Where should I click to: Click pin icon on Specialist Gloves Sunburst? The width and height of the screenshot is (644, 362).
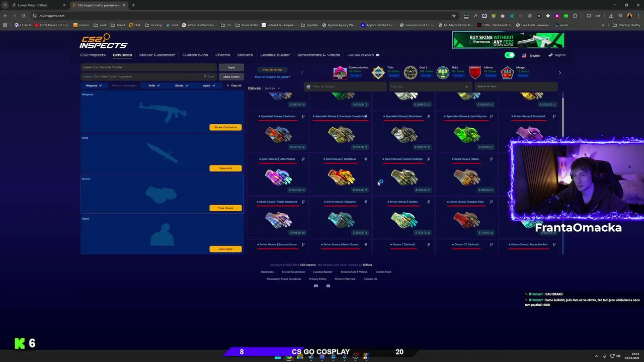tap(303, 116)
